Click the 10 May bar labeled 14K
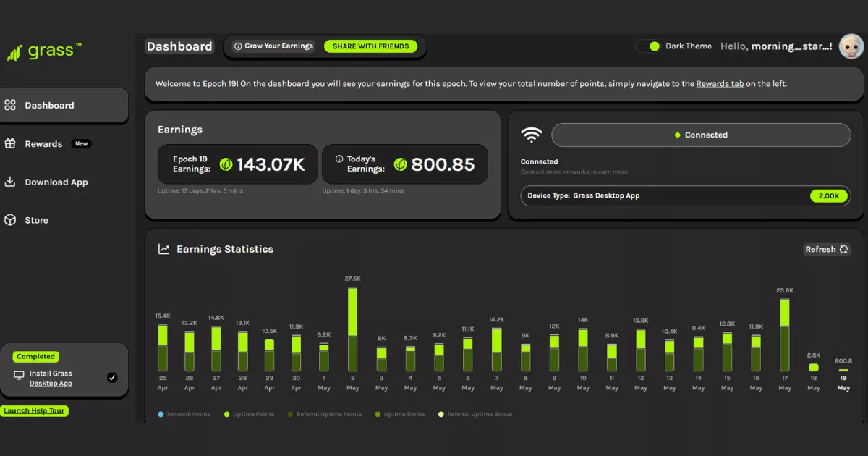868x456 pixels. pyautogui.click(x=583, y=350)
